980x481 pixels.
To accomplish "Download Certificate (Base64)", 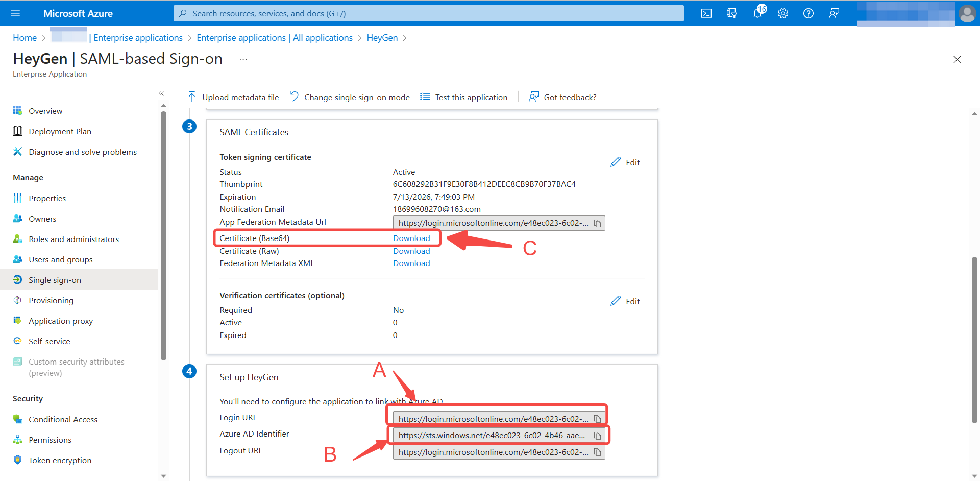I will pos(411,238).
